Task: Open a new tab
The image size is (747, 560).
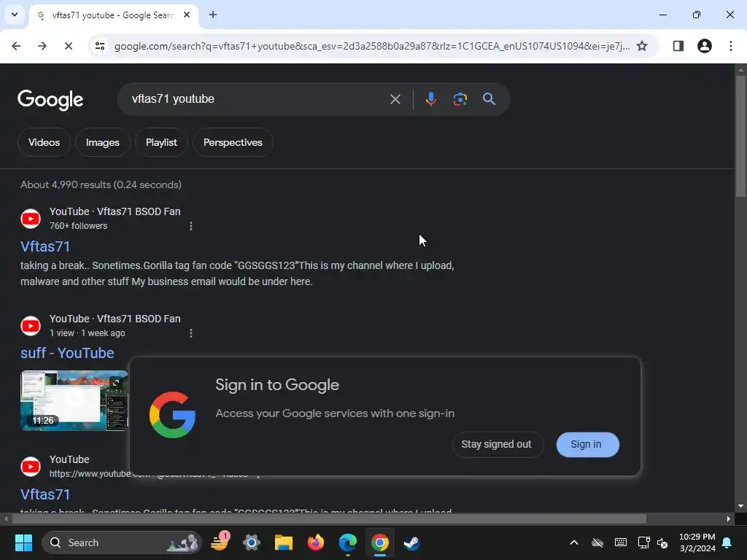Action: click(x=213, y=15)
